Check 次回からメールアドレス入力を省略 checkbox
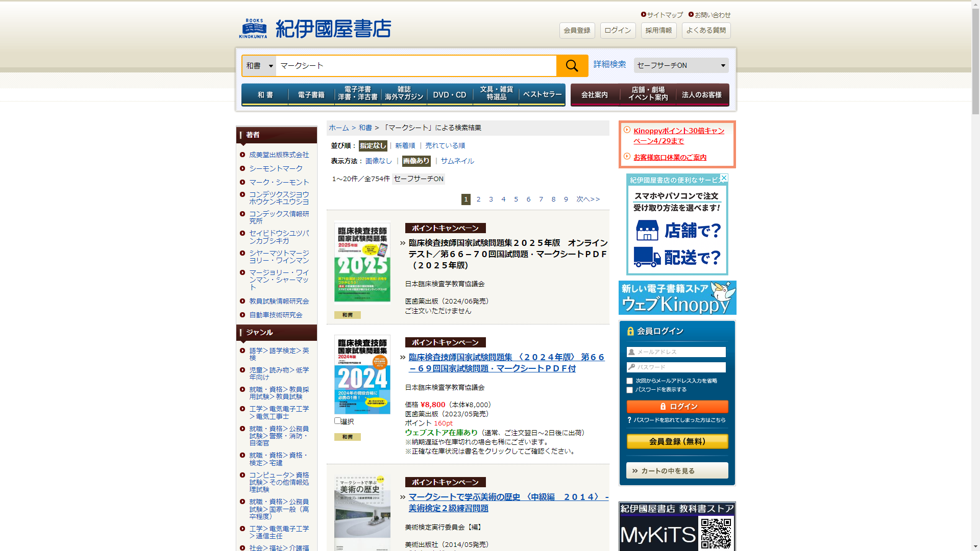Viewport: 980px width, 551px height. [x=630, y=381]
